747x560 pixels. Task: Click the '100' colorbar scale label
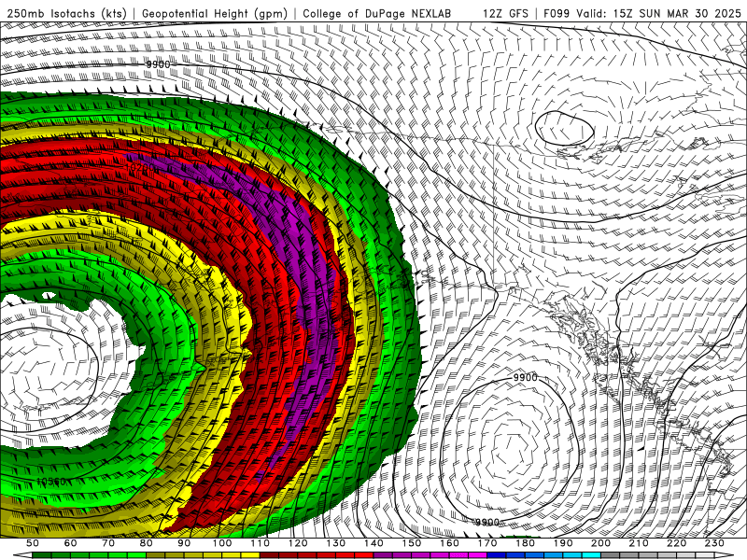pos(222,543)
